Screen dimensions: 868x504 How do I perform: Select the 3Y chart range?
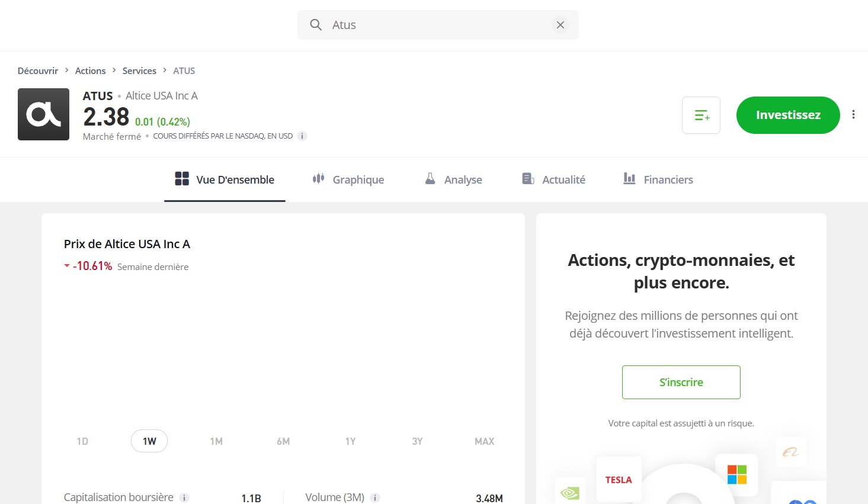(x=417, y=441)
